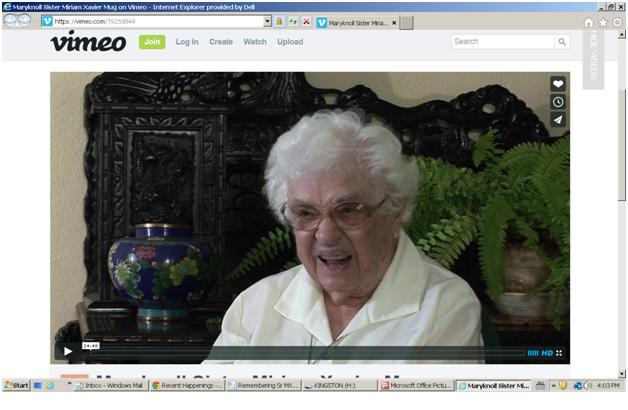Click page scrollbar down arrow
This screenshot has width=628, height=410.
[x=622, y=374]
